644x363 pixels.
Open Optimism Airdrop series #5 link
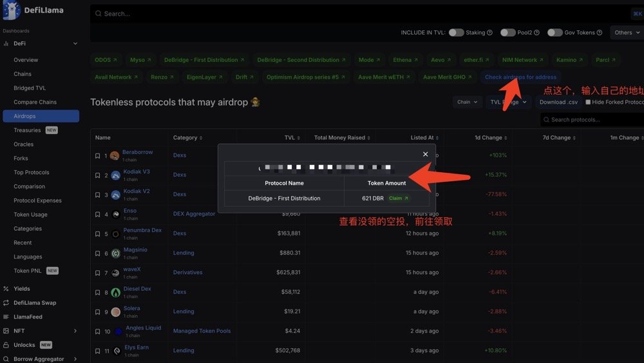[x=305, y=77]
